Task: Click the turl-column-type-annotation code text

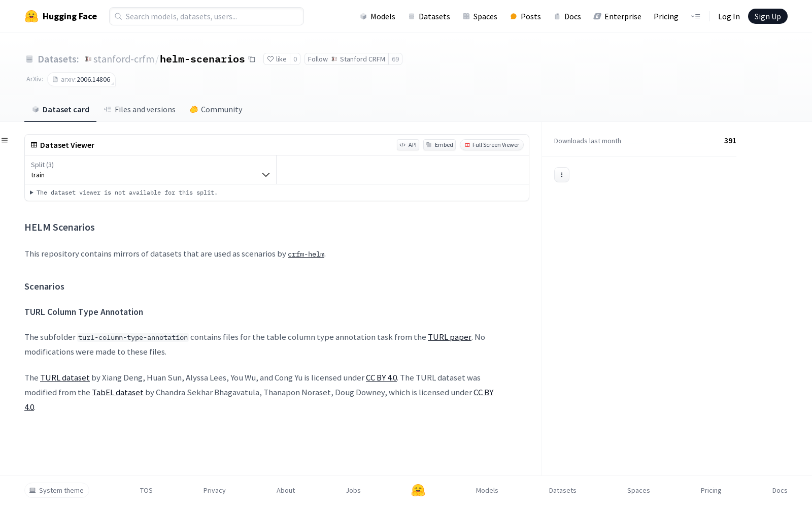Action: point(133,337)
